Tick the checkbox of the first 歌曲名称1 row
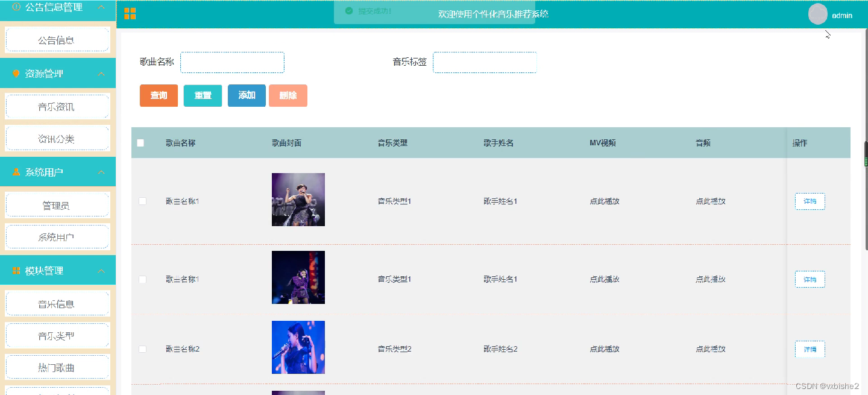Image resolution: width=868 pixels, height=395 pixels. click(x=143, y=201)
